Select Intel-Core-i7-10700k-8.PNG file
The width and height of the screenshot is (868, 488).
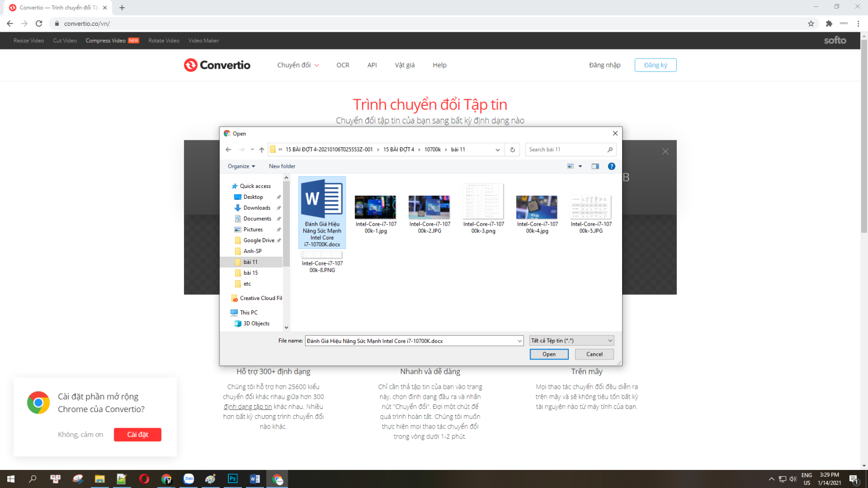[x=322, y=262]
